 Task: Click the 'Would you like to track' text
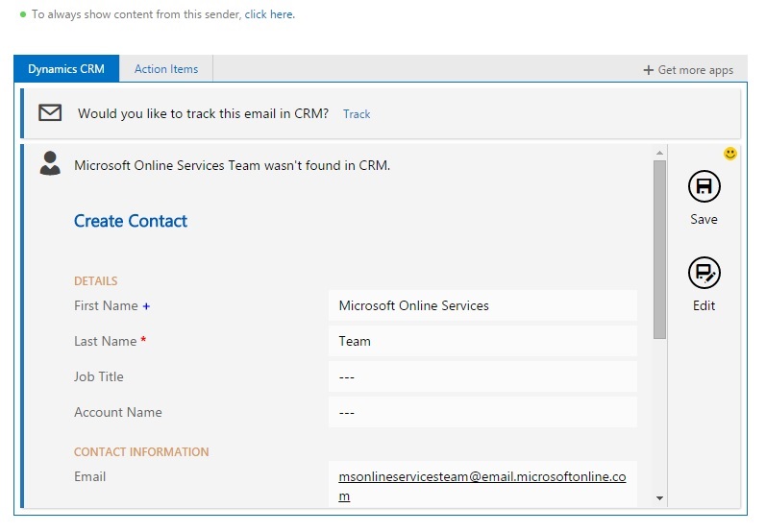click(x=203, y=113)
